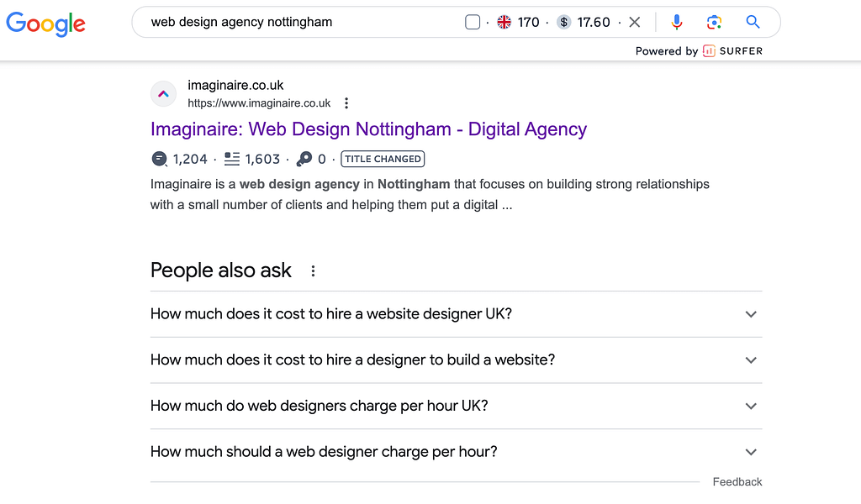The width and height of the screenshot is (861, 504).
Task: Click the result snippet about Imaginaire
Action: [430, 194]
